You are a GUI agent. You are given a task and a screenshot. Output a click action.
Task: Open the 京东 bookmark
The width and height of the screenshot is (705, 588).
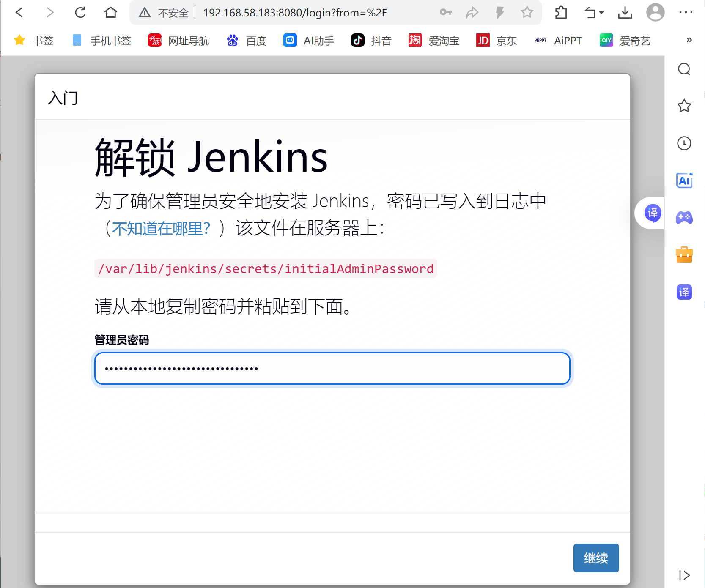pos(497,41)
